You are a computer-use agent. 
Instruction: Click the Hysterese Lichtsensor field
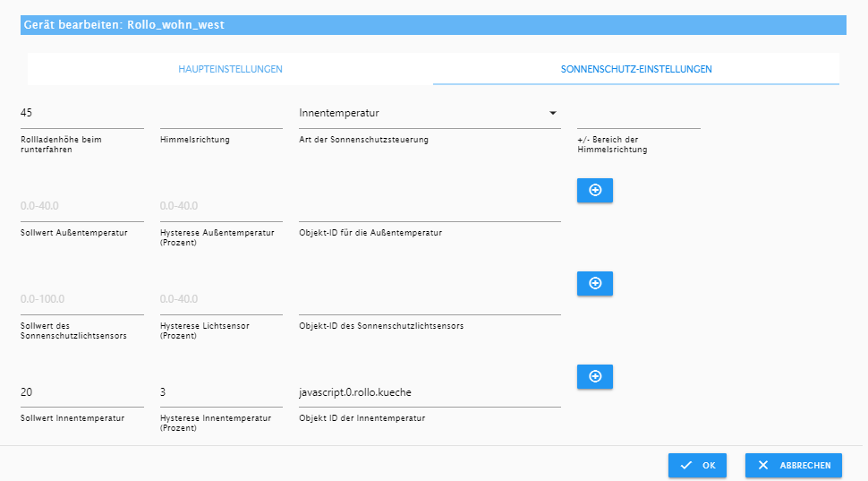coord(221,299)
